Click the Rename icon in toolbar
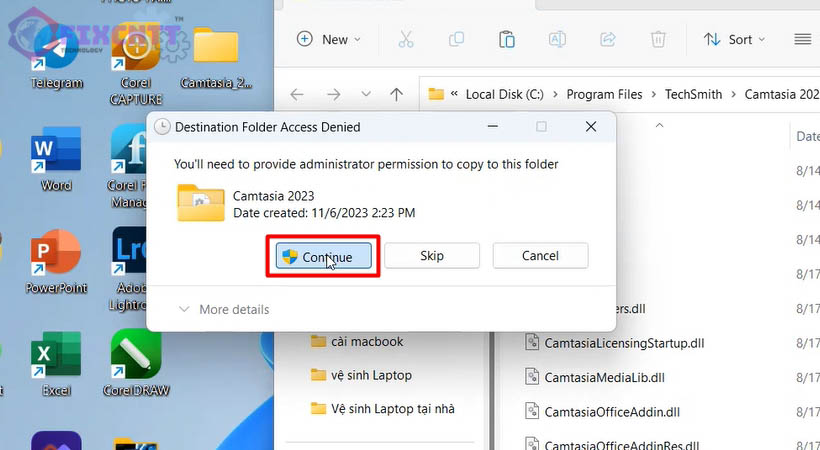The height and width of the screenshot is (450, 820). click(x=557, y=40)
